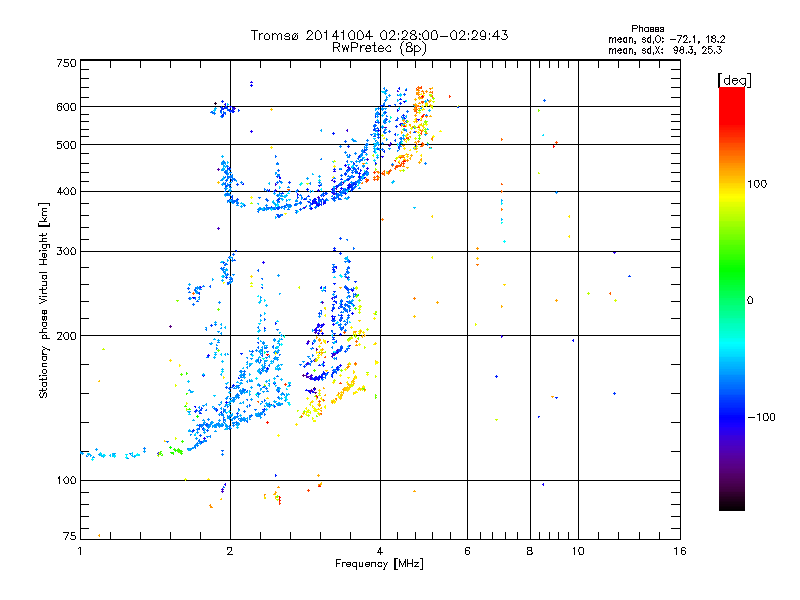
Task: Click the 500 label on height axis
Action: 66,145
